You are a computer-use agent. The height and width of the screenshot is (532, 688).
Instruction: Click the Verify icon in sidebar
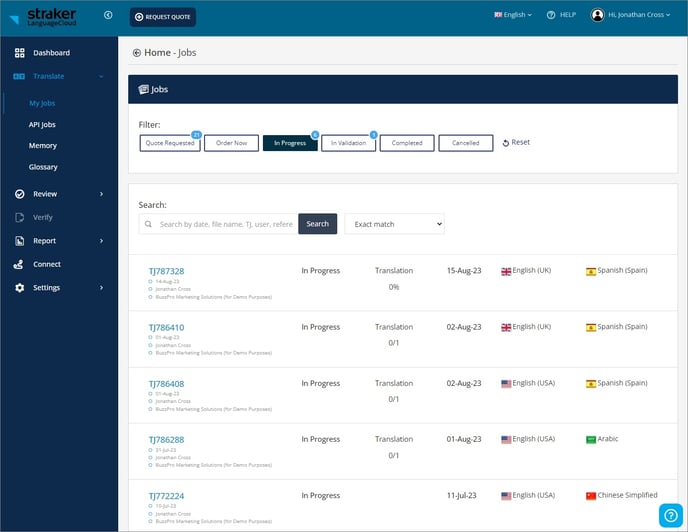coord(20,217)
